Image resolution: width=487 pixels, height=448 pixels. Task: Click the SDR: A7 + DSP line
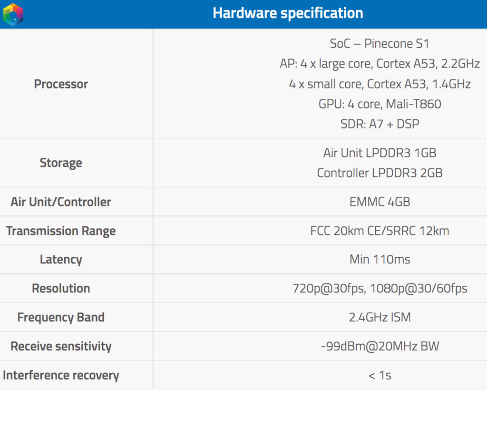[x=380, y=124]
